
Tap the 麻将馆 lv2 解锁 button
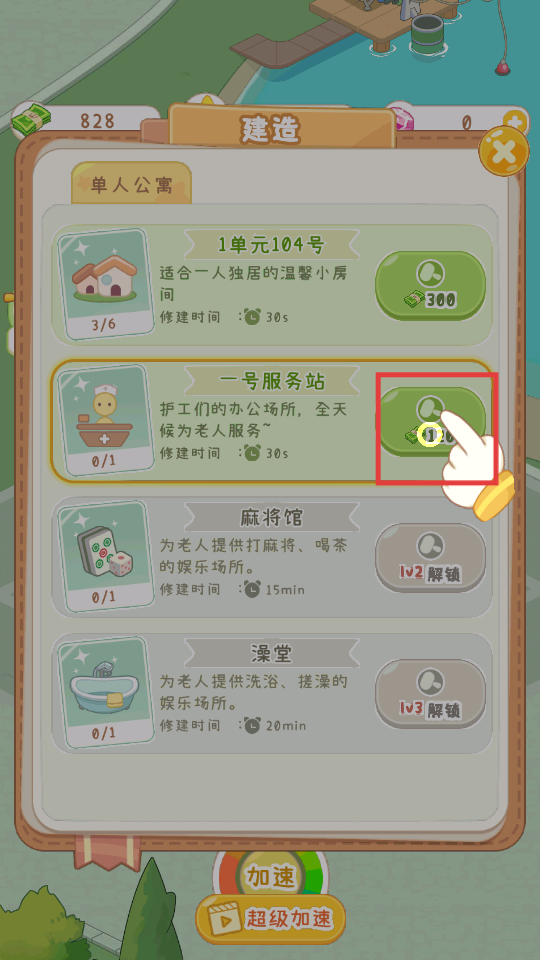430,558
